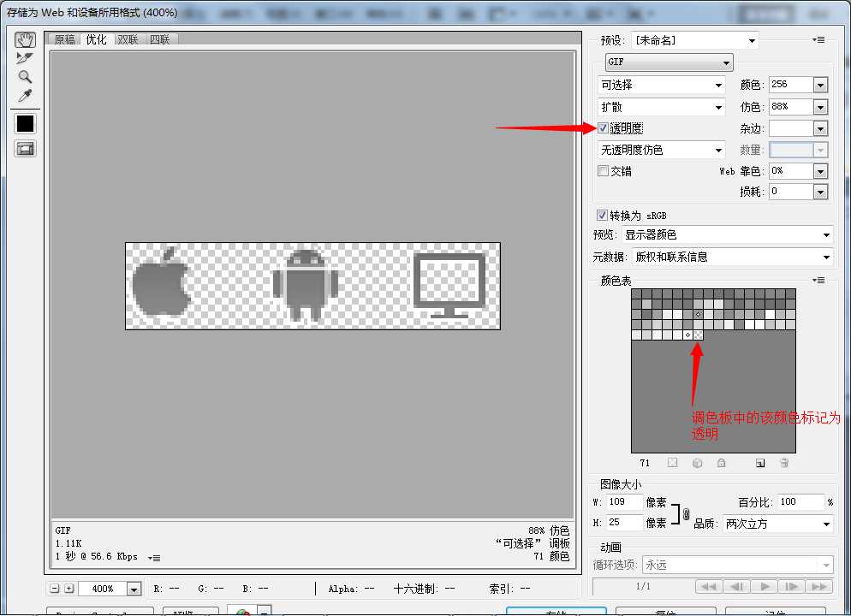Open the 品质 两次立方 dropdown

click(x=777, y=524)
